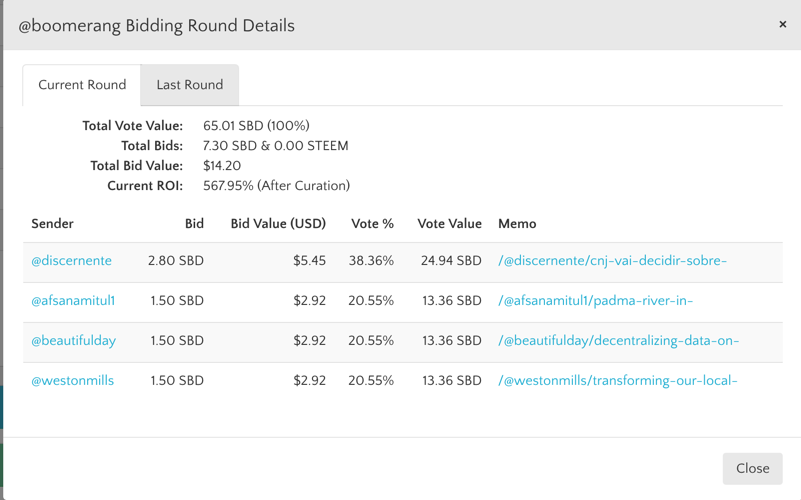Close dialog with the X icon

[x=782, y=24]
